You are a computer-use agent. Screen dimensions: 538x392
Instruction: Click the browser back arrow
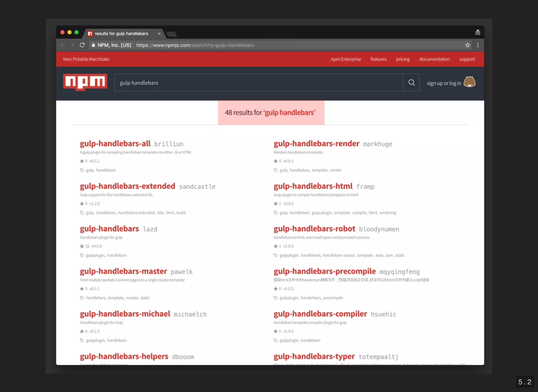62,45
